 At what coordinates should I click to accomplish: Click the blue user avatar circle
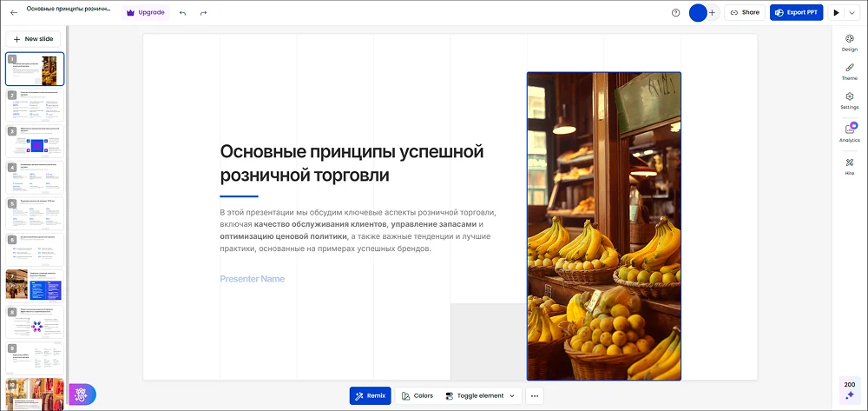point(698,13)
